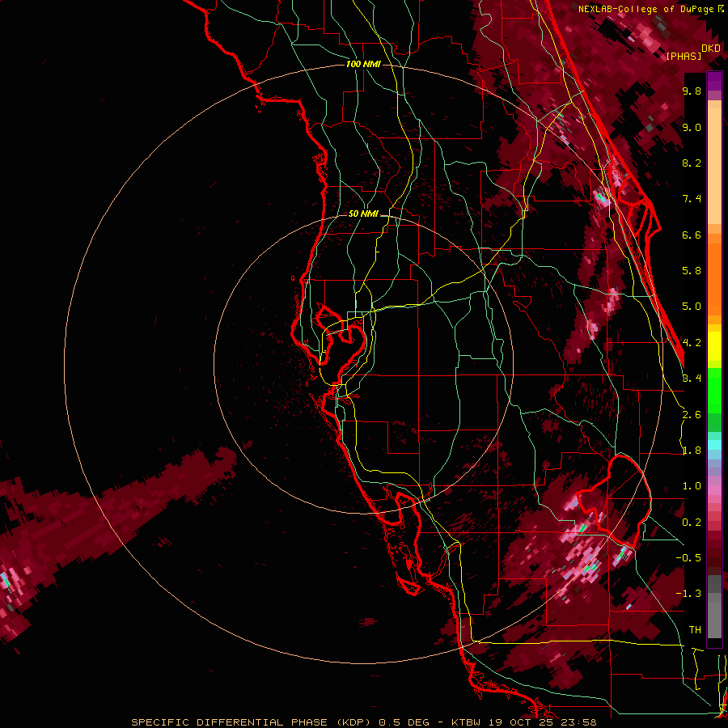Viewport: 728px width, 728px height.
Task: Click the NEXLAB-College of DuPage credit text
Action: (647, 9)
